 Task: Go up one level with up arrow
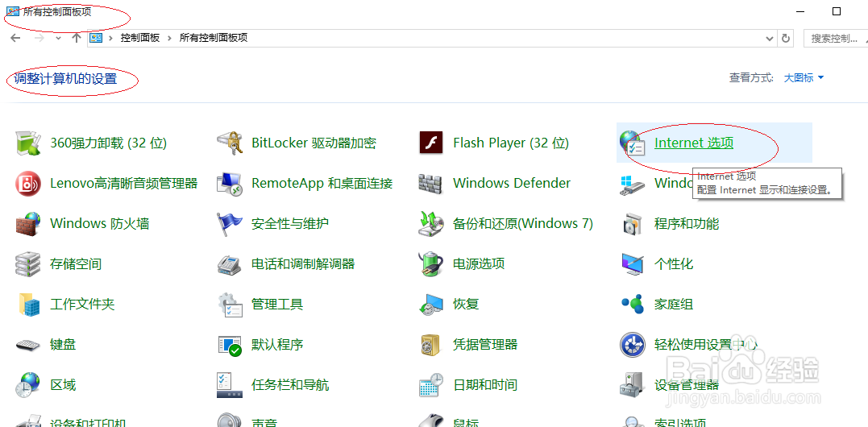click(x=77, y=38)
